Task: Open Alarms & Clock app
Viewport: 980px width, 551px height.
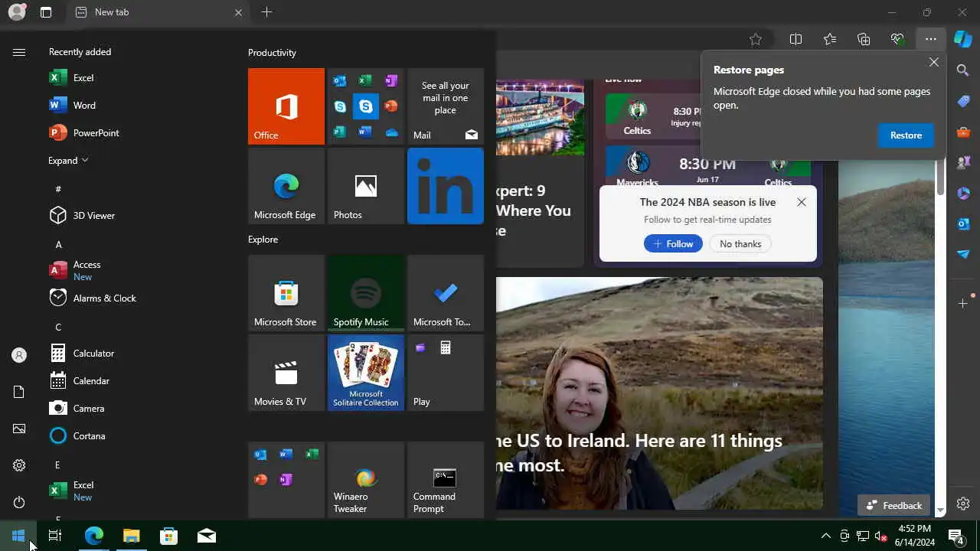Action: 138,298
